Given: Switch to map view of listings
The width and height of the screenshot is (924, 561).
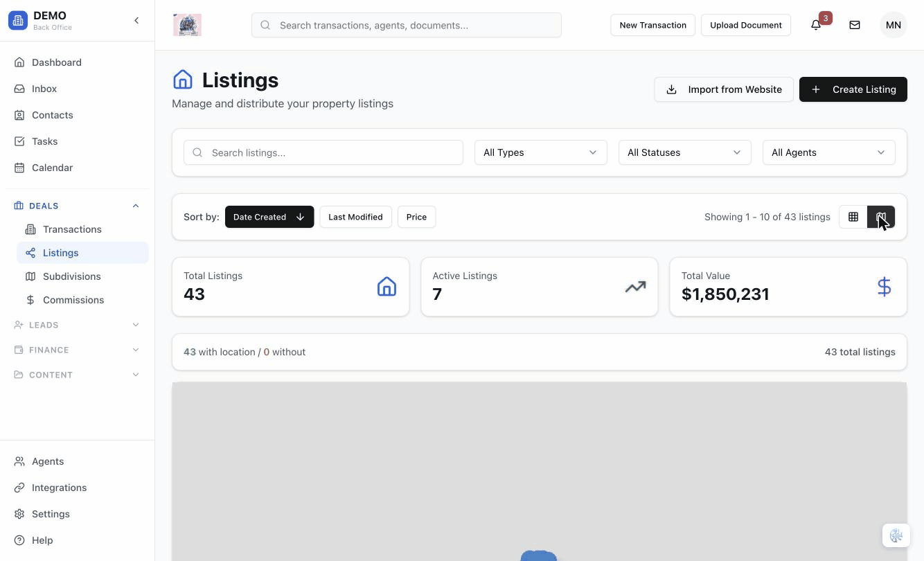Looking at the screenshot, I should 881,217.
